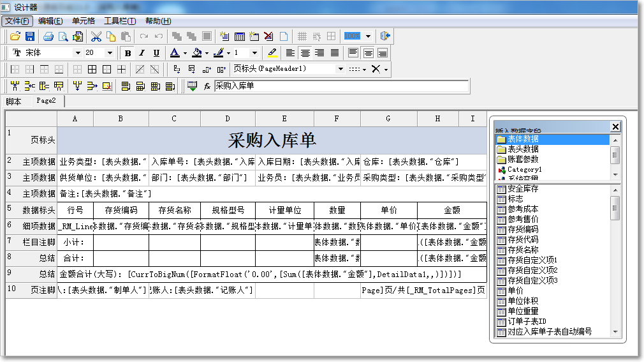Toggle Italic formatting
This screenshot has width=644, height=362.
point(141,53)
